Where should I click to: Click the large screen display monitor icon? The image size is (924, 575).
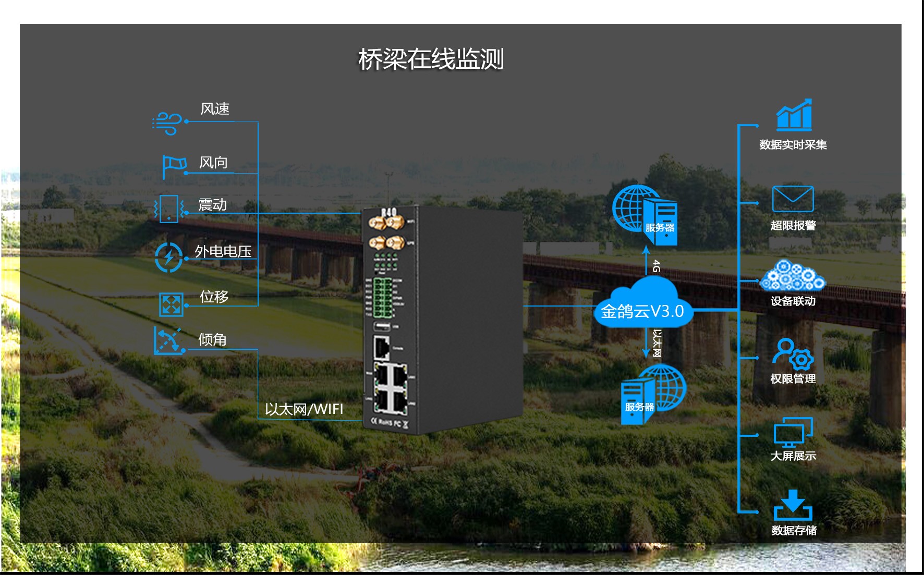pyautogui.click(x=793, y=432)
